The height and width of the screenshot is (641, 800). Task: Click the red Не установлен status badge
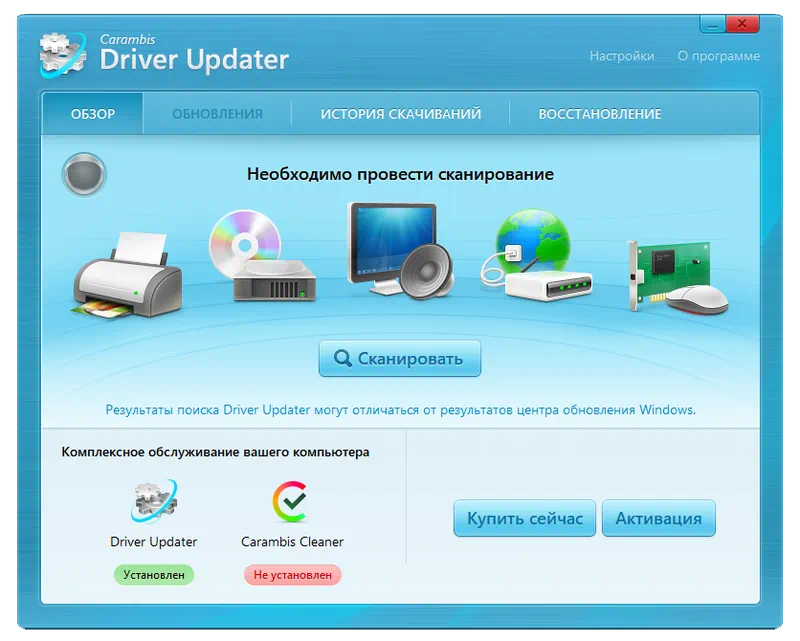coord(292,575)
